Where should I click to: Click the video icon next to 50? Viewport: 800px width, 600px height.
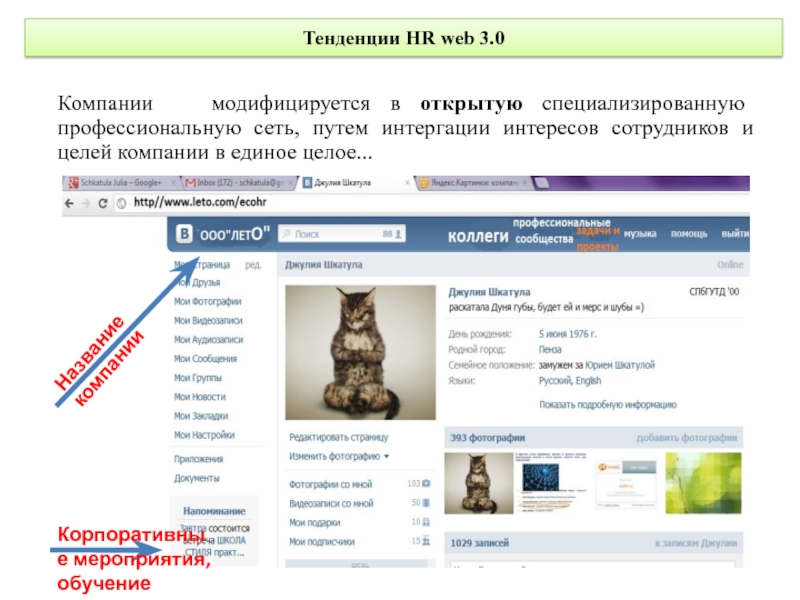pyautogui.click(x=427, y=503)
